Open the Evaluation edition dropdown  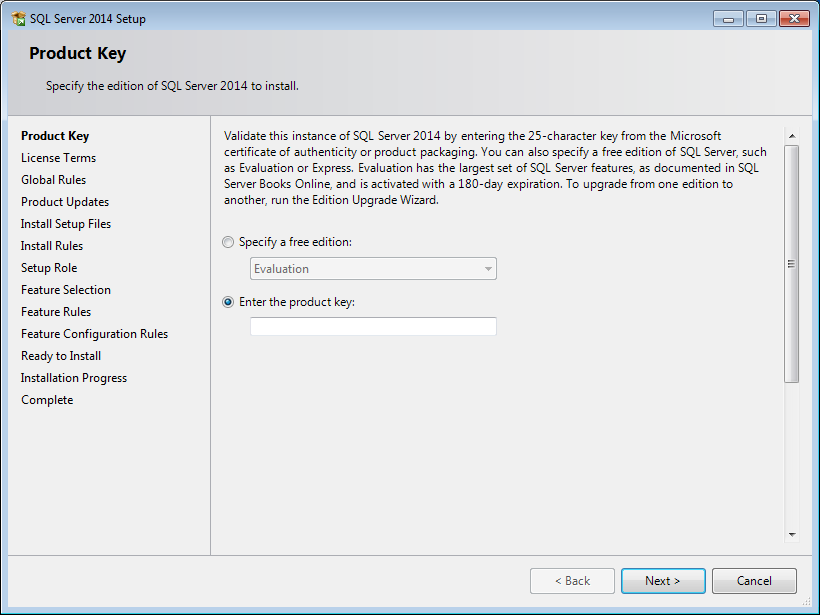click(373, 269)
